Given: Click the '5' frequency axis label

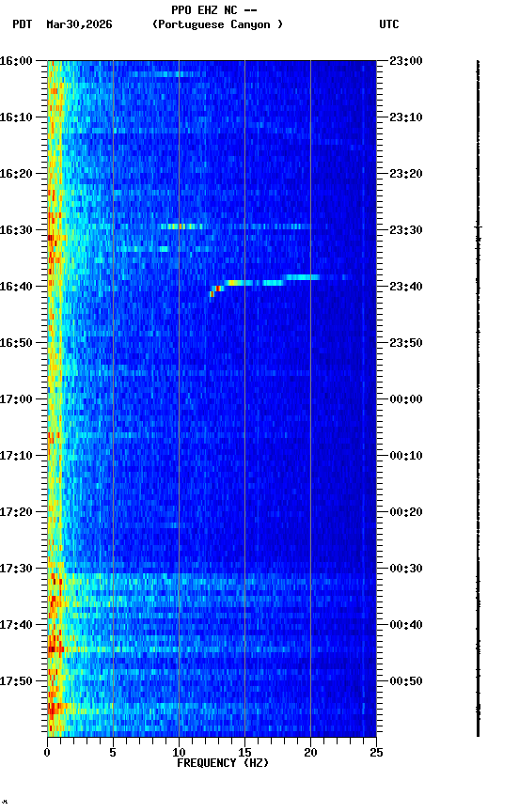Looking at the screenshot, I should [x=113, y=753].
